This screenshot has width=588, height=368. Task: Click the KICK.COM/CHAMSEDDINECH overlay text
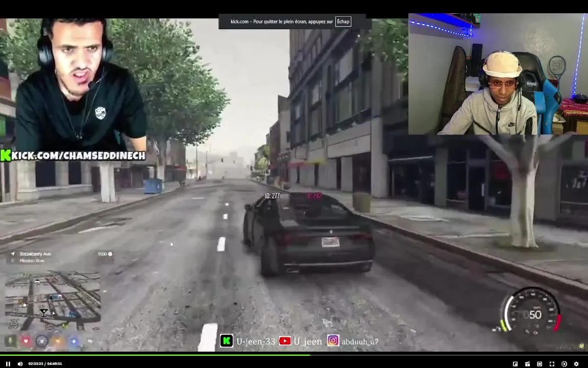(x=78, y=156)
